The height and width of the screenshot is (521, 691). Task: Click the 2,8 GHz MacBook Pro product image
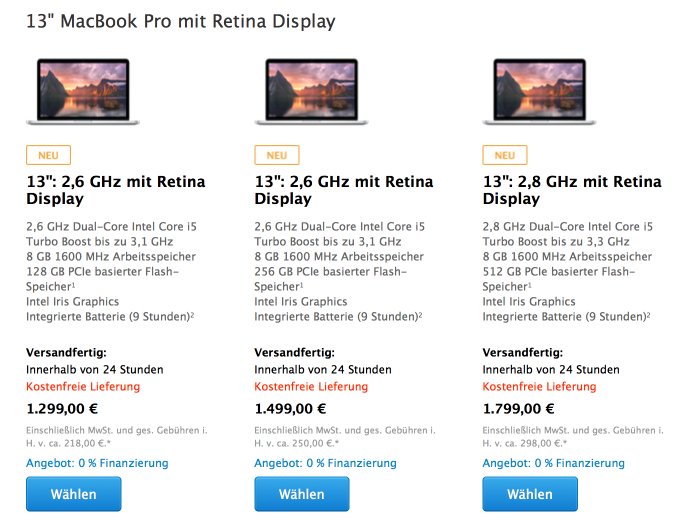pyautogui.click(x=539, y=92)
